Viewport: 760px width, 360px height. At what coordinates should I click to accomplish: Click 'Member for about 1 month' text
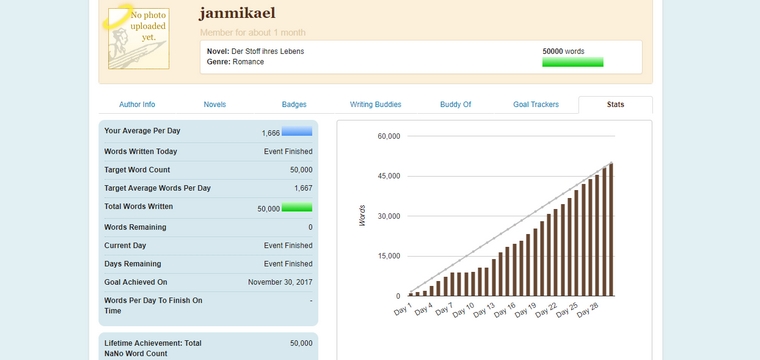253,33
